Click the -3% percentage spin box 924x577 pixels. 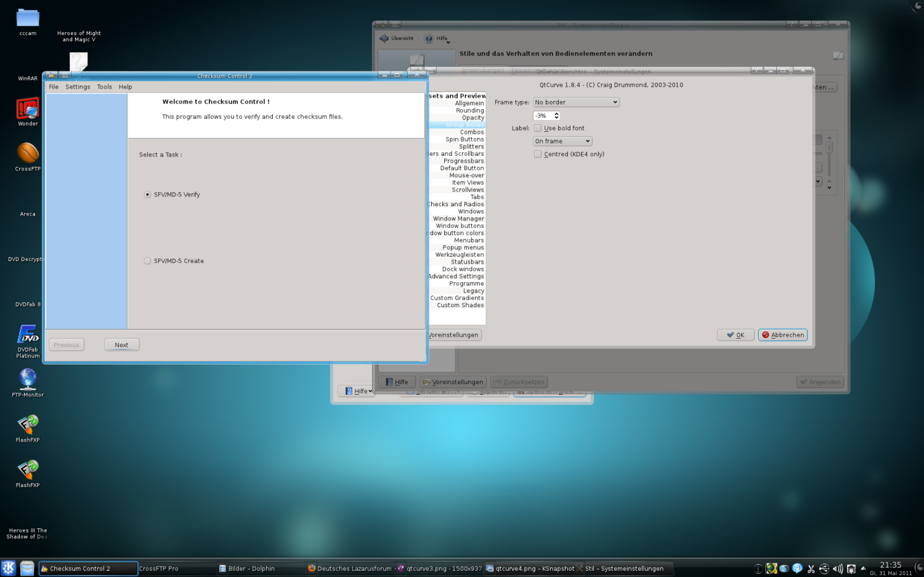coord(543,116)
